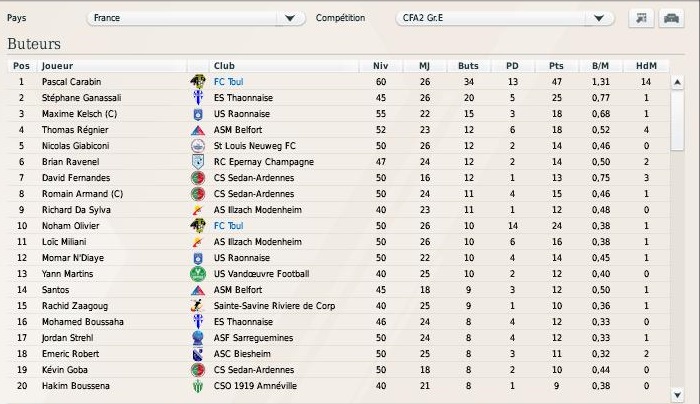The width and height of the screenshot is (700, 404).
Task: Click FC Toul crest beside Pascal Carabin
Action: [198, 82]
